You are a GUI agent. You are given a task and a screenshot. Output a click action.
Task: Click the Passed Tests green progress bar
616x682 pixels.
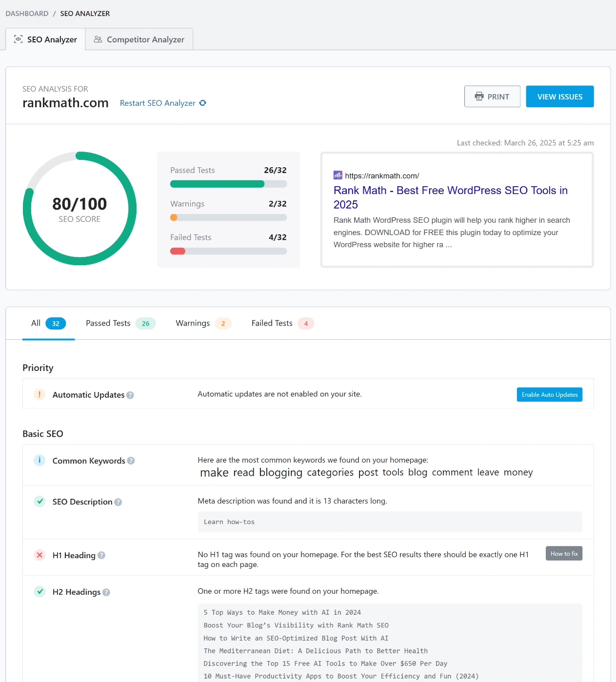217,184
